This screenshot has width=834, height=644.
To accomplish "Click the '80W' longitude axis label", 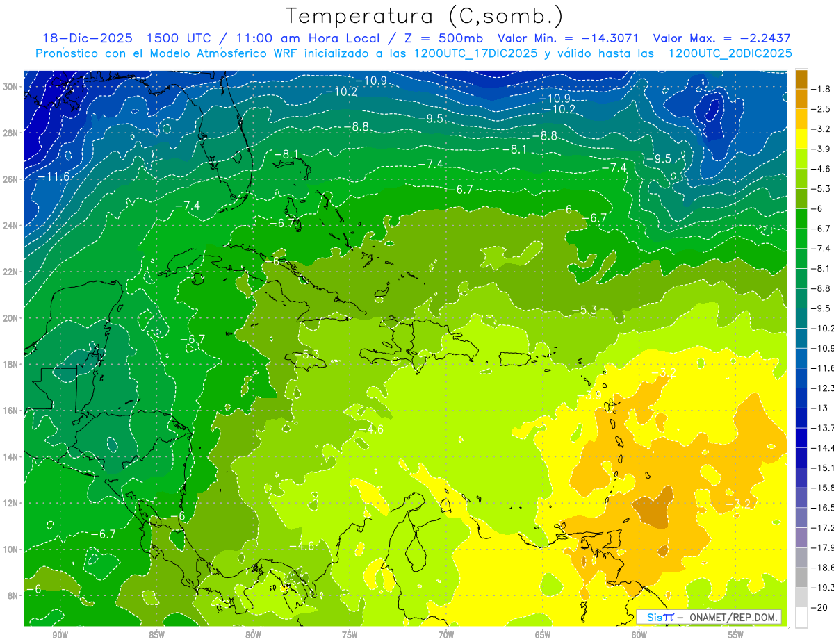I will click(x=253, y=635).
